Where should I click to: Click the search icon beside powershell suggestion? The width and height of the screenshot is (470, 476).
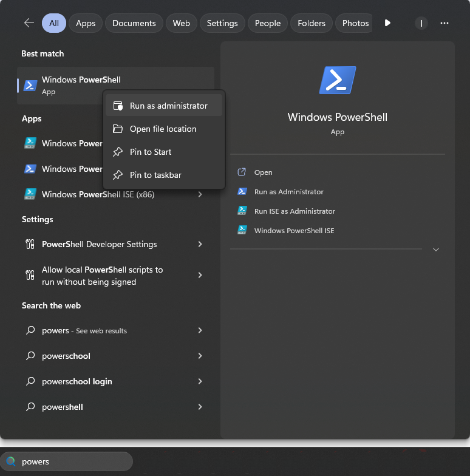(x=30, y=407)
